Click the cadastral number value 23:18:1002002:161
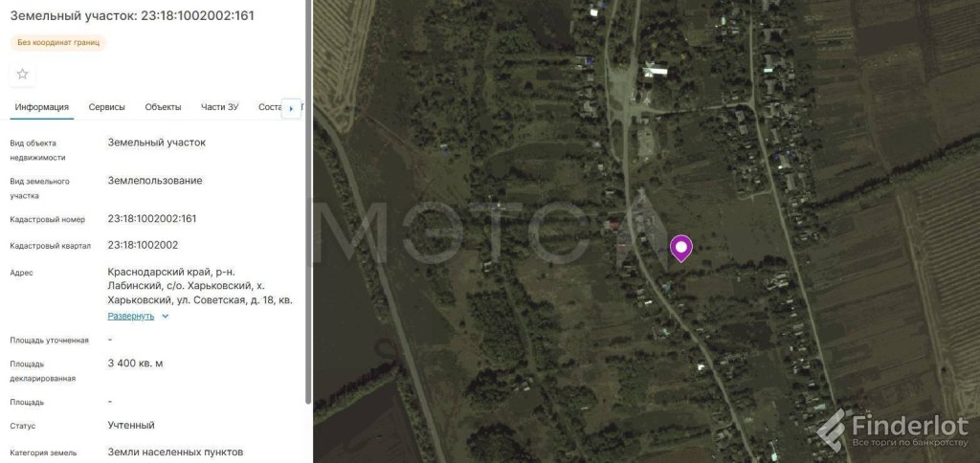 152,219
